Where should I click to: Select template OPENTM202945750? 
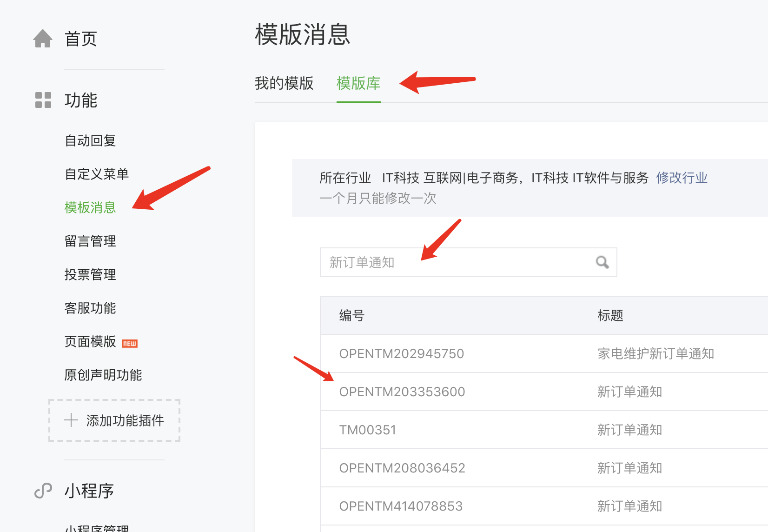402,353
